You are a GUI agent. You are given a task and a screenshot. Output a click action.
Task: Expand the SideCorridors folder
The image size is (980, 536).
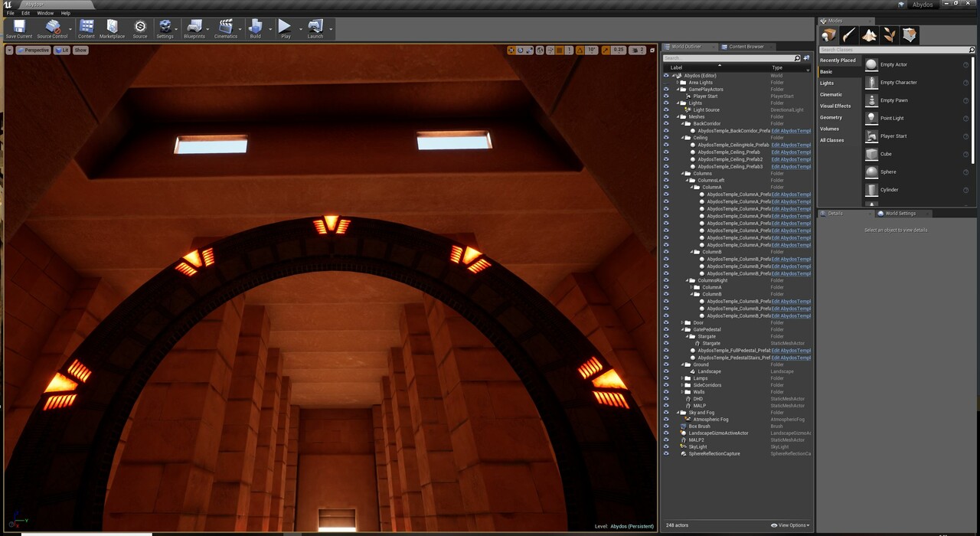[x=683, y=385]
